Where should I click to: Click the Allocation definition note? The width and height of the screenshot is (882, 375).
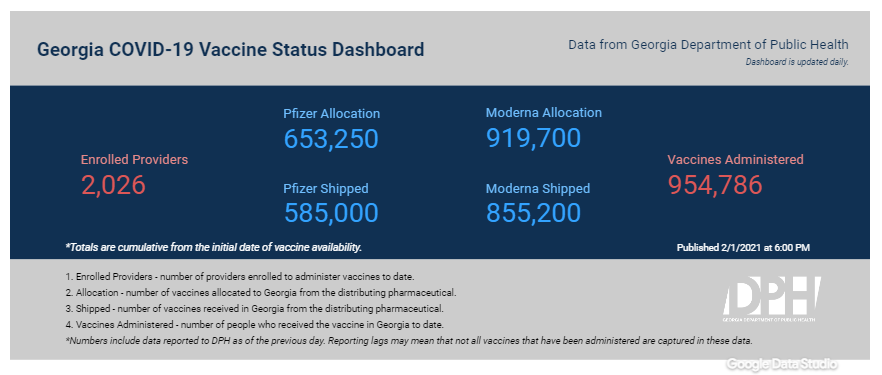[260, 293]
